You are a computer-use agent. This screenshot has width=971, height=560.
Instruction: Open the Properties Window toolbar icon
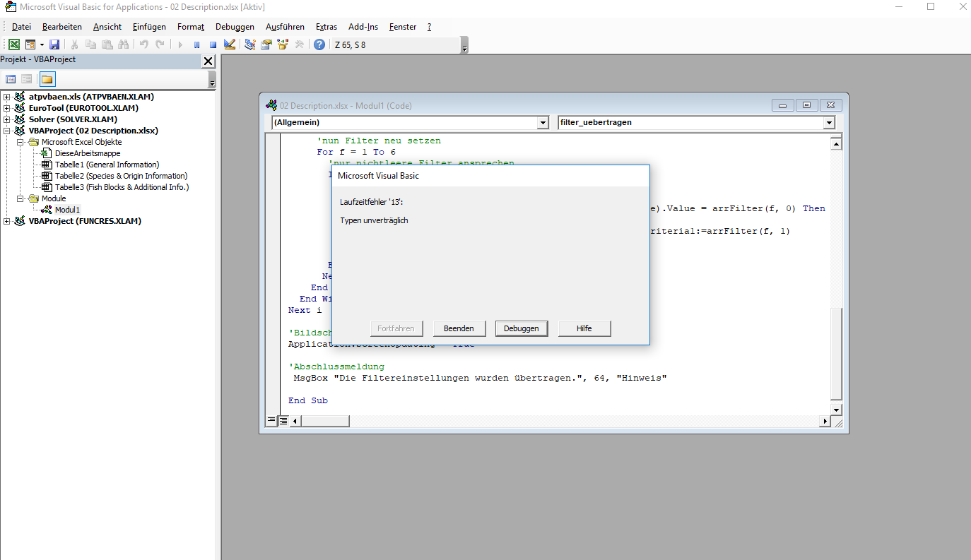pyautogui.click(x=266, y=44)
